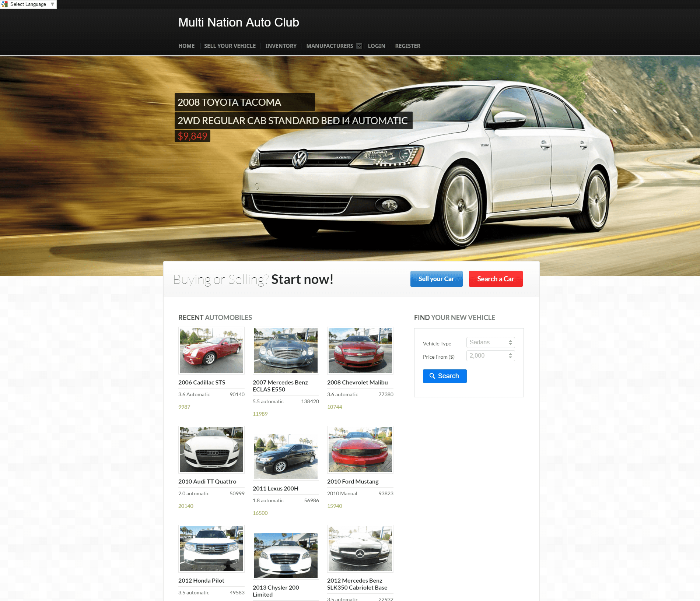The height and width of the screenshot is (601, 700).
Task: Open the 2006 Cadillac STS thumbnail
Action: click(211, 351)
